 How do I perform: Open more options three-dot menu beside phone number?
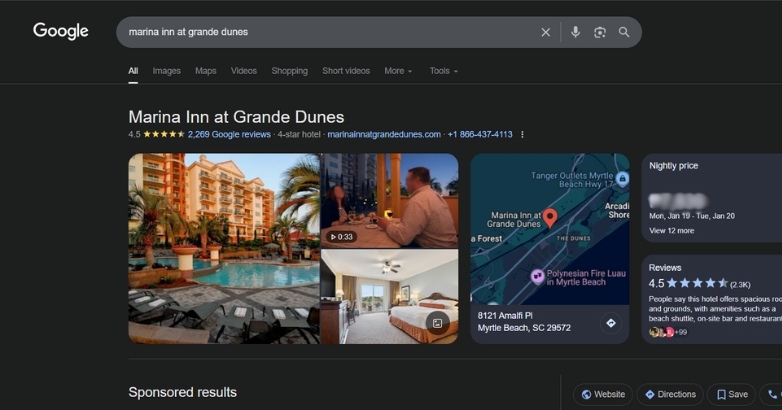click(x=522, y=135)
